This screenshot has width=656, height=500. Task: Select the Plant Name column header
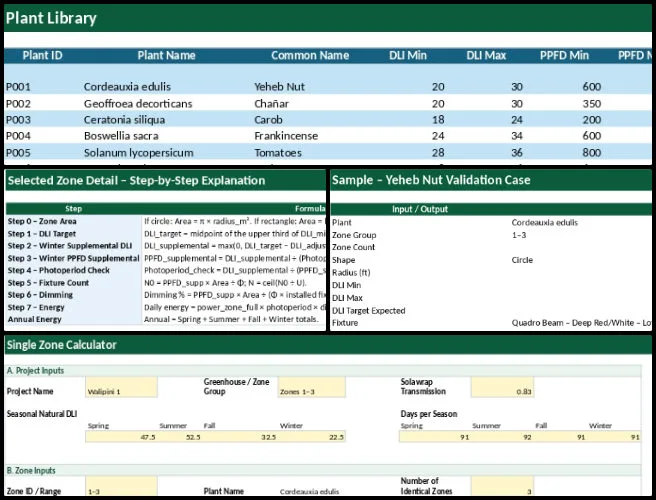click(x=166, y=56)
